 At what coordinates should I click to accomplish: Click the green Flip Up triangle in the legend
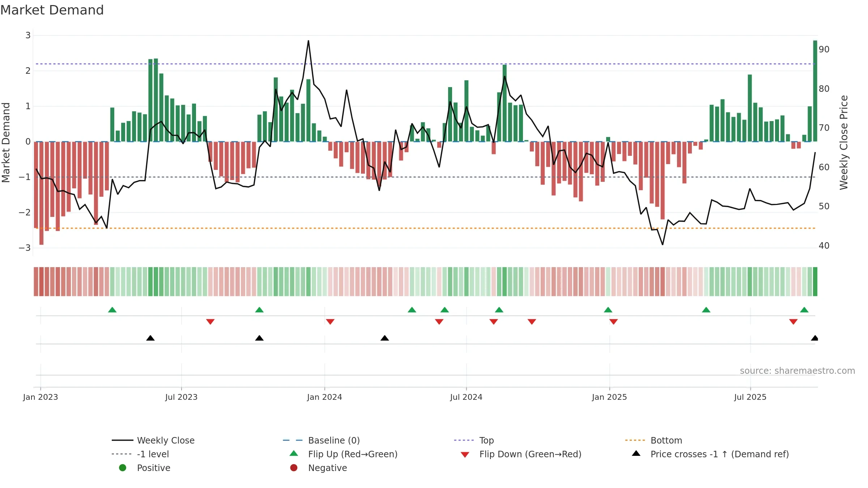point(294,453)
